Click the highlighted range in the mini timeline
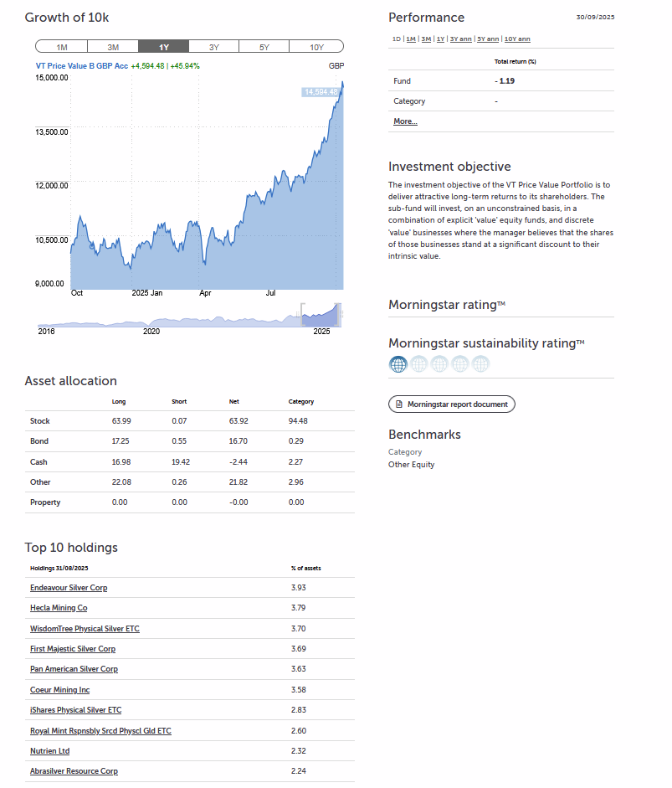The height and width of the screenshot is (788, 672). point(321,316)
